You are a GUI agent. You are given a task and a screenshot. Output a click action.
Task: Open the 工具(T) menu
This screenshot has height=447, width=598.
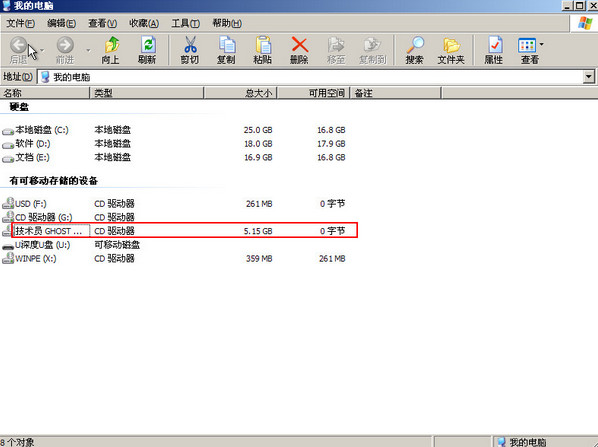tap(185, 24)
